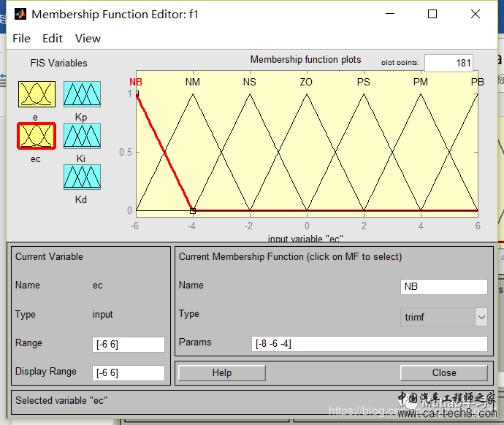Open the View menu

click(88, 39)
